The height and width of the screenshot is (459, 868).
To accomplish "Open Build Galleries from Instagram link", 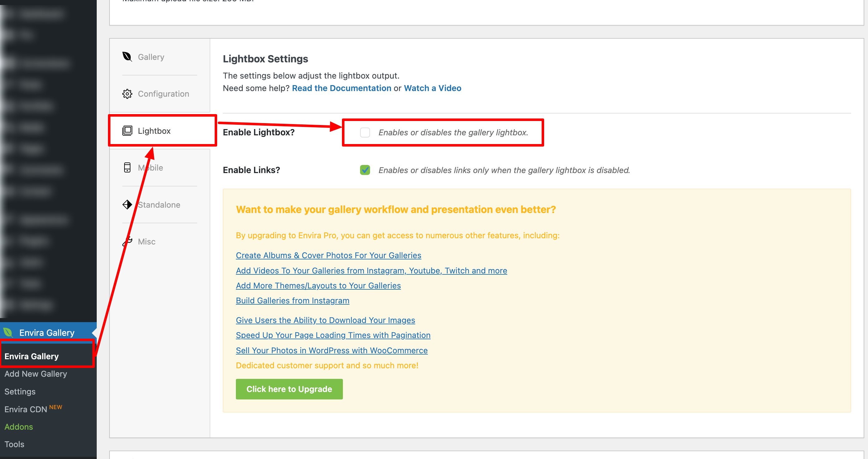I will pyautogui.click(x=292, y=300).
